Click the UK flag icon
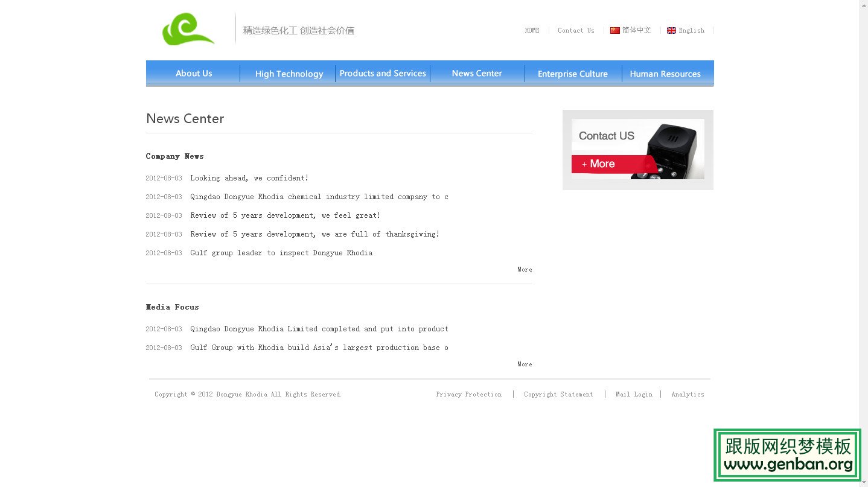868x487 pixels. tap(671, 30)
